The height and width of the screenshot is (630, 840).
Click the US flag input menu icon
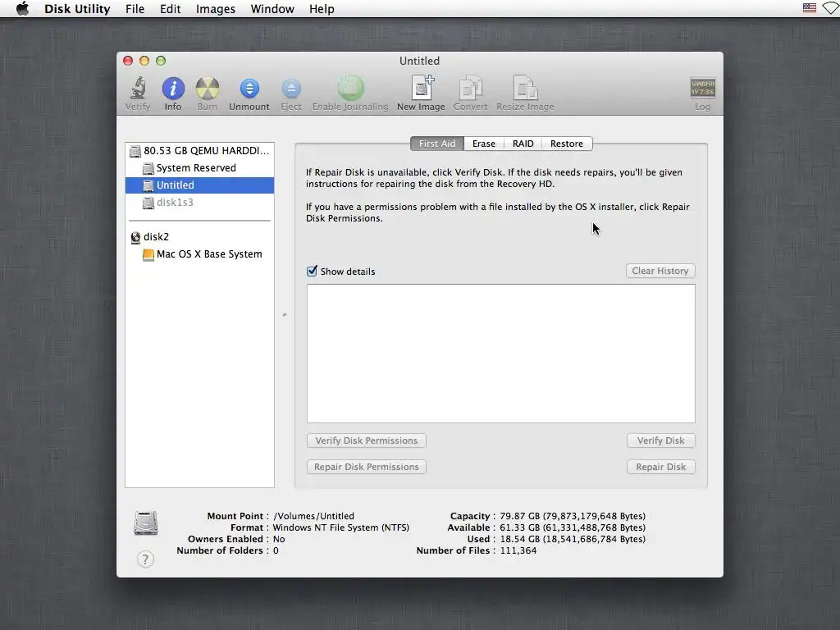click(x=809, y=8)
